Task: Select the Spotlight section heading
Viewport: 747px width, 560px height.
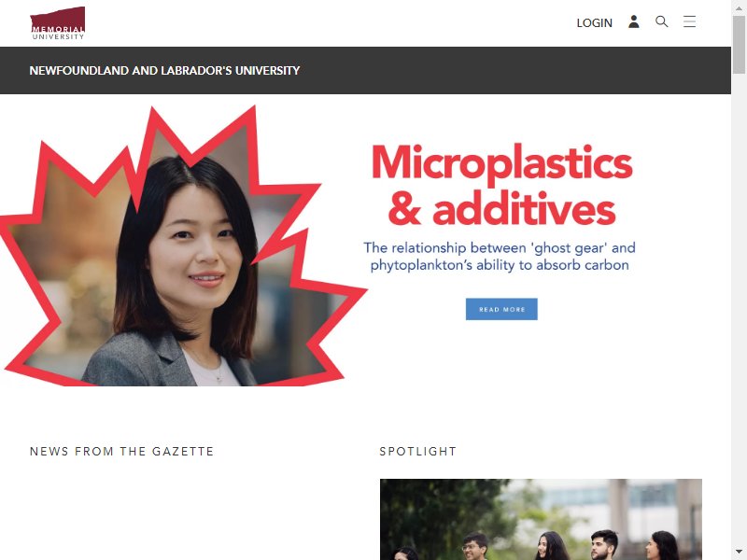Action: [x=417, y=451]
